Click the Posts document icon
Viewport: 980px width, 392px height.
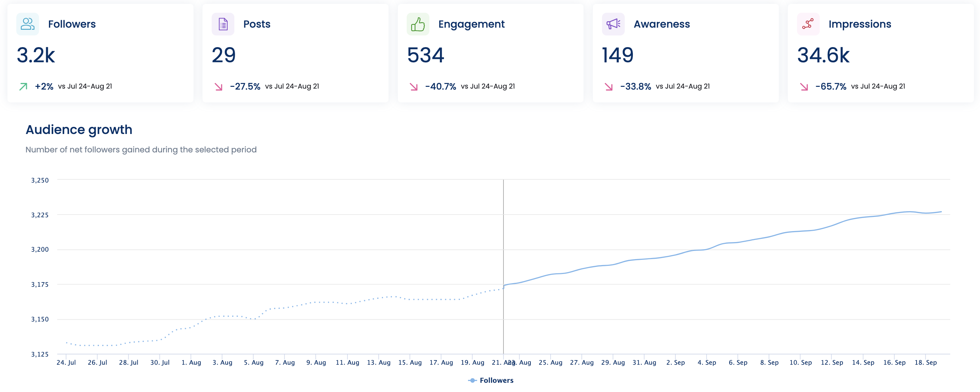(x=223, y=24)
